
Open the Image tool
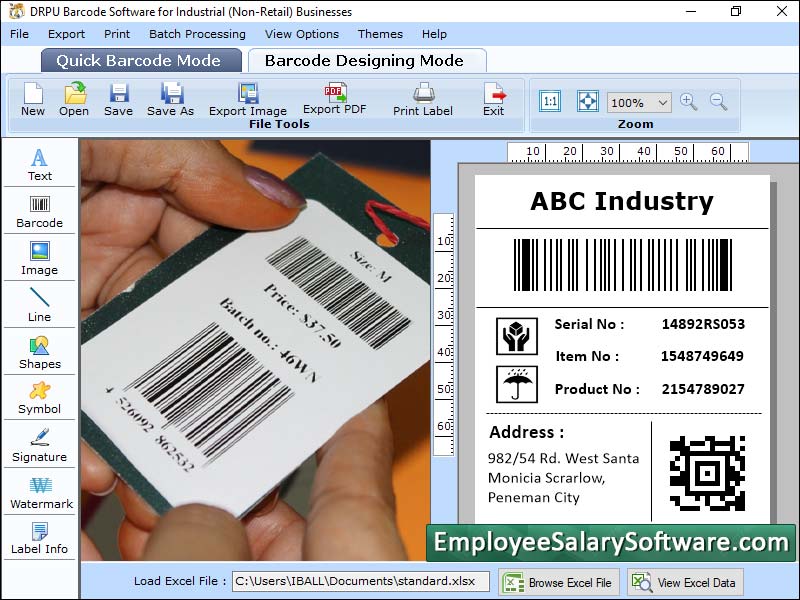pyautogui.click(x=39, y=258)
